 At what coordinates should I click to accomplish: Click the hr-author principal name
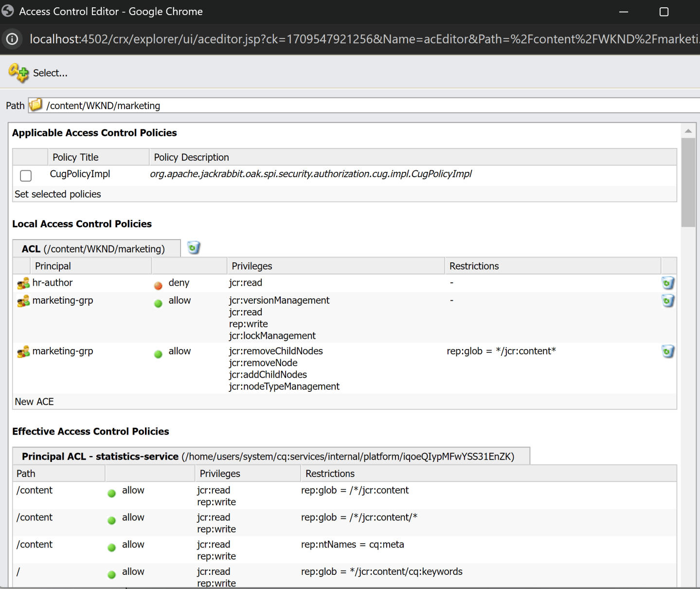(x=53, y=283)
